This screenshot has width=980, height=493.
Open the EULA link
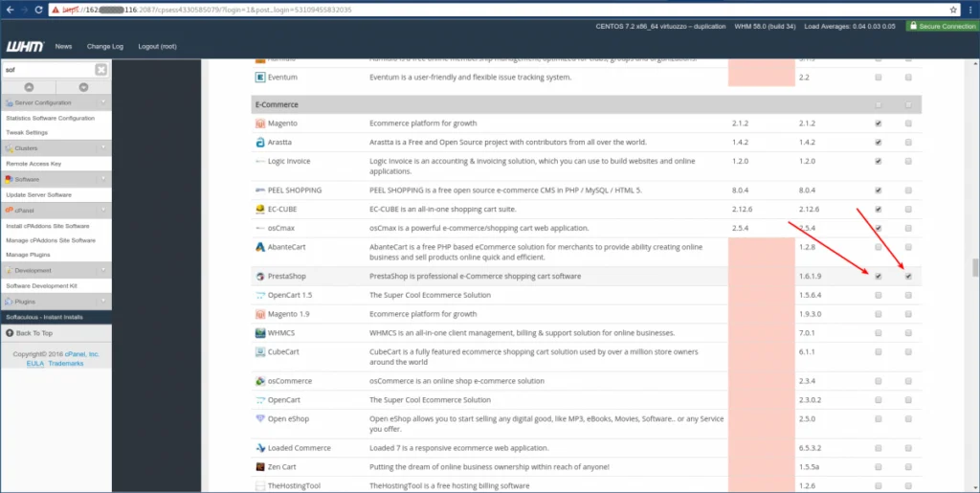pyautogui.click(x=35, y=364)
